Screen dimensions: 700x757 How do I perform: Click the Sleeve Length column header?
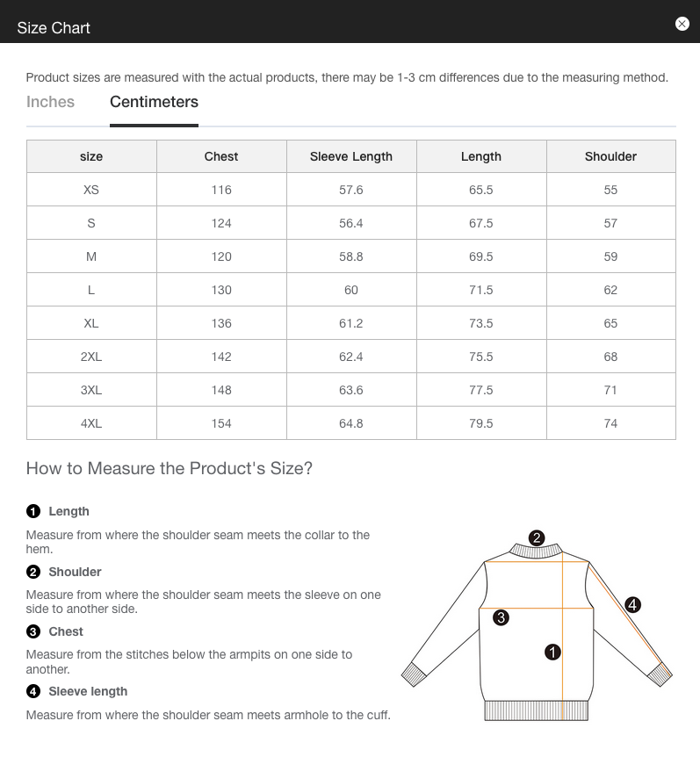click(351, 156)
